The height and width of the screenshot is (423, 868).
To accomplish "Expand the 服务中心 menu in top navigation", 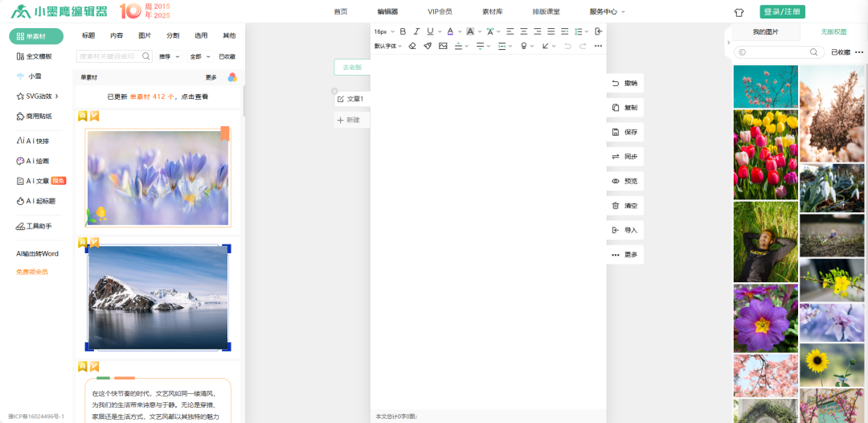I will pyautogui.click(x=607, y=12).
